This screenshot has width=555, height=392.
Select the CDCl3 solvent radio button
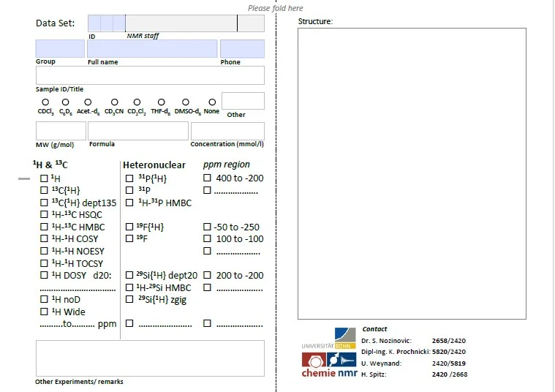click(45, 102)
